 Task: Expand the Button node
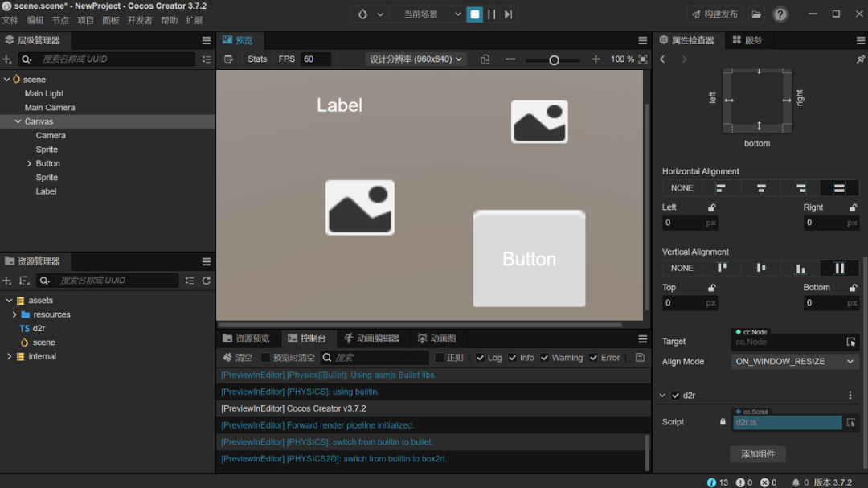click(x=30, y=163)
